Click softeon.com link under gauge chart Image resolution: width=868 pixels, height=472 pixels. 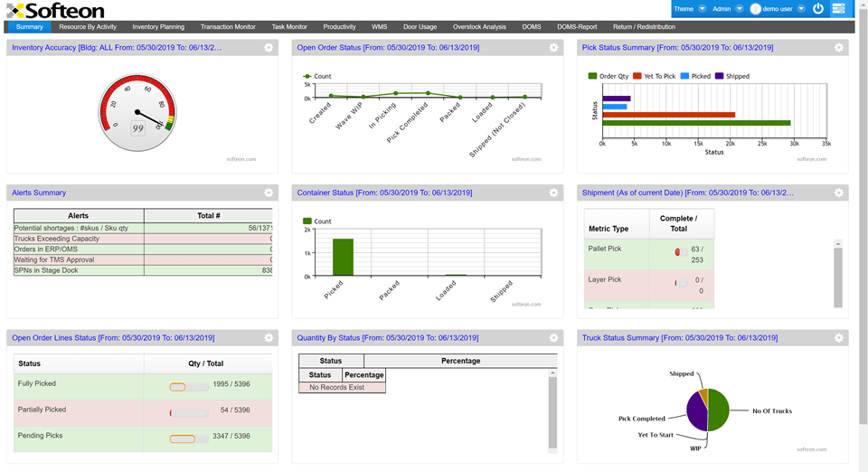tap(241, 158)
